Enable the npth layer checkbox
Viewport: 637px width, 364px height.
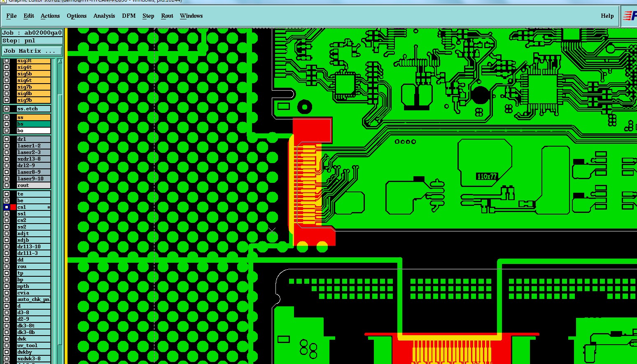point(7,286)
